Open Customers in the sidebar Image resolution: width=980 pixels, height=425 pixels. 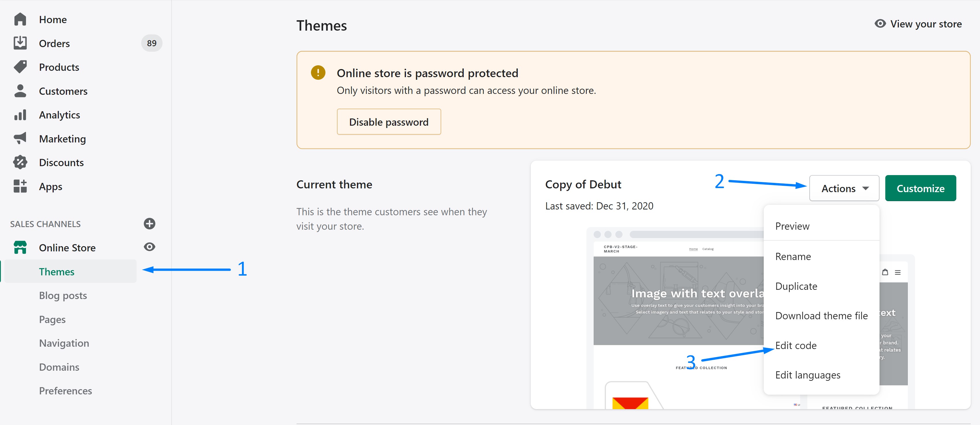tap(63, 91)
